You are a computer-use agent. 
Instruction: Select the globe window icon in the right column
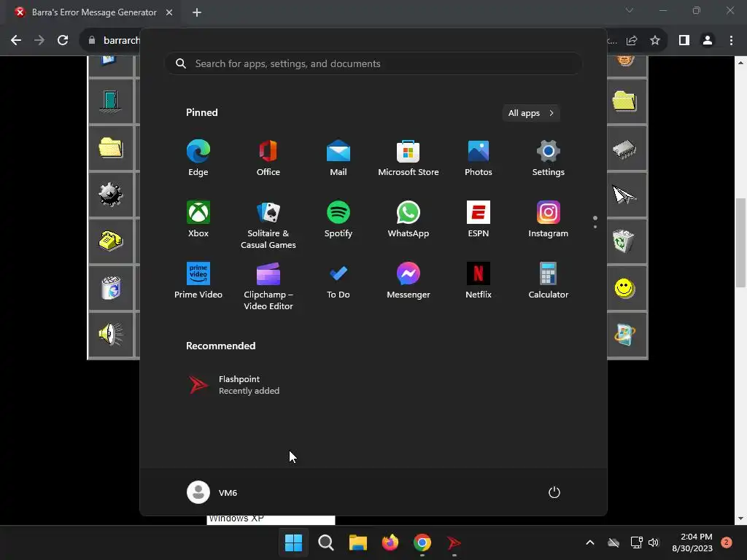coord(624,334)
